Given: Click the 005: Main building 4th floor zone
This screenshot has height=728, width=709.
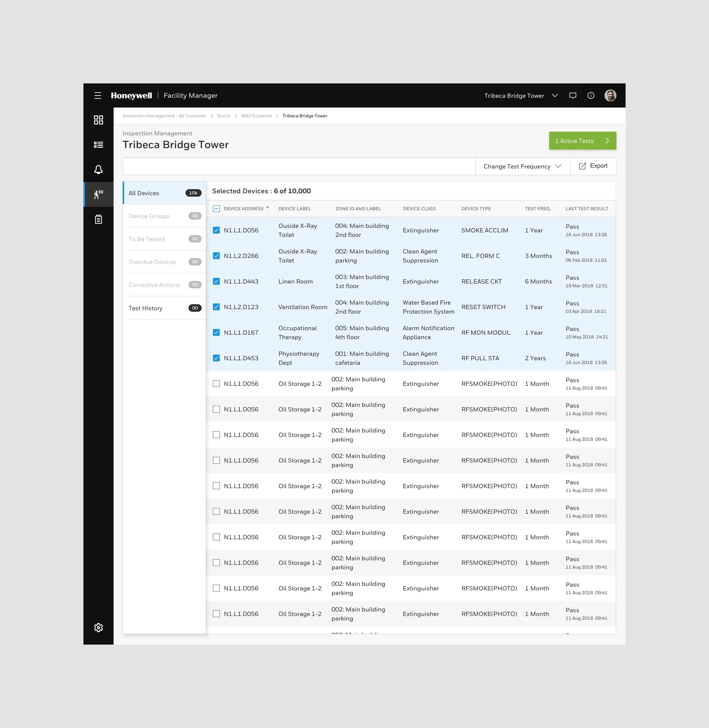Looking at the screenshot, I should point(362,332).
